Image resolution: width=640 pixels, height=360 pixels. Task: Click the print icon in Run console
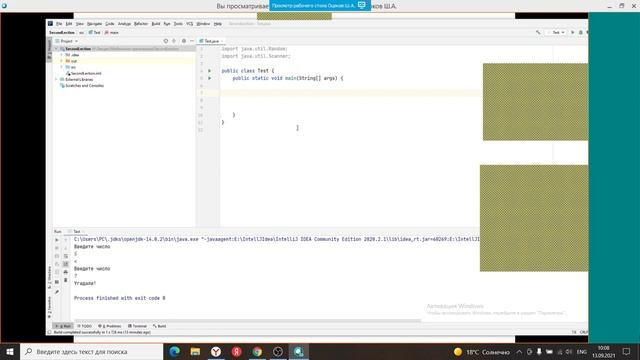tap(66, 272)
